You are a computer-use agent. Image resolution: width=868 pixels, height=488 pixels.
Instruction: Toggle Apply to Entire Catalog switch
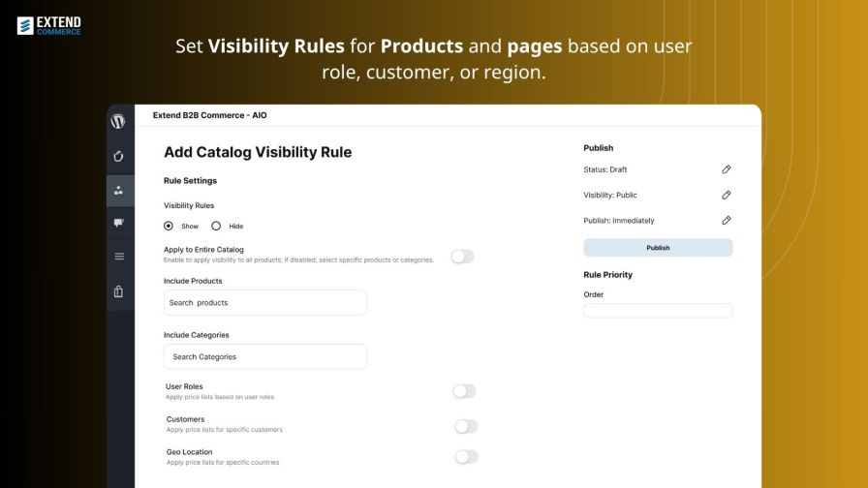click(x=462, y=257)
